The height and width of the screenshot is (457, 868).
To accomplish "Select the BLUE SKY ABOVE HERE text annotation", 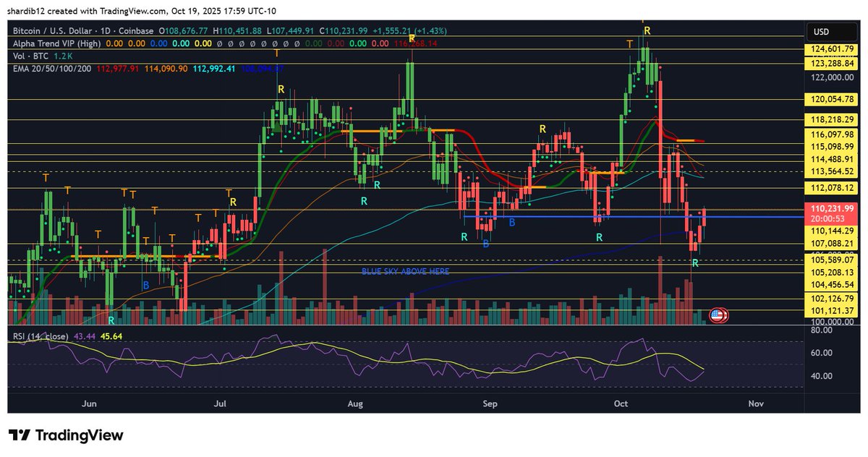I will (405, 271).
